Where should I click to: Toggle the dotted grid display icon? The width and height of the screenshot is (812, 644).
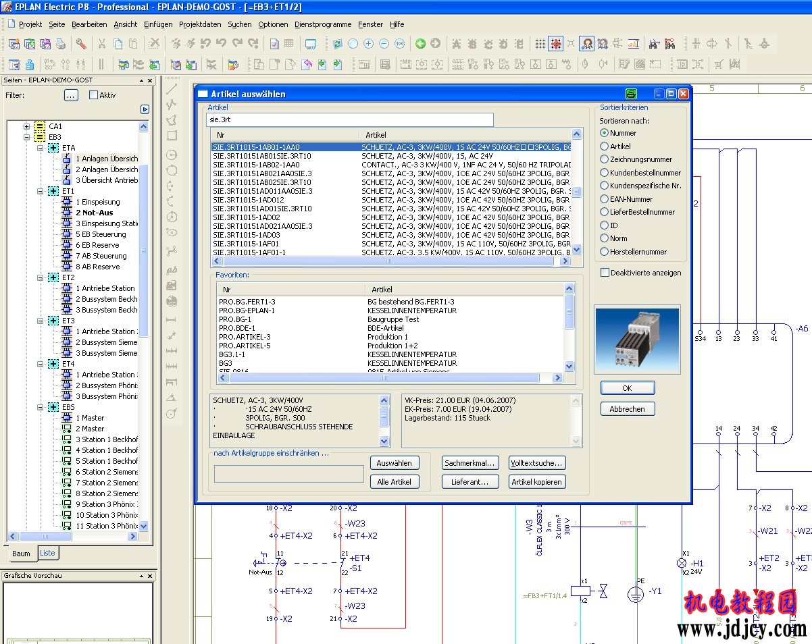[540, 44]
